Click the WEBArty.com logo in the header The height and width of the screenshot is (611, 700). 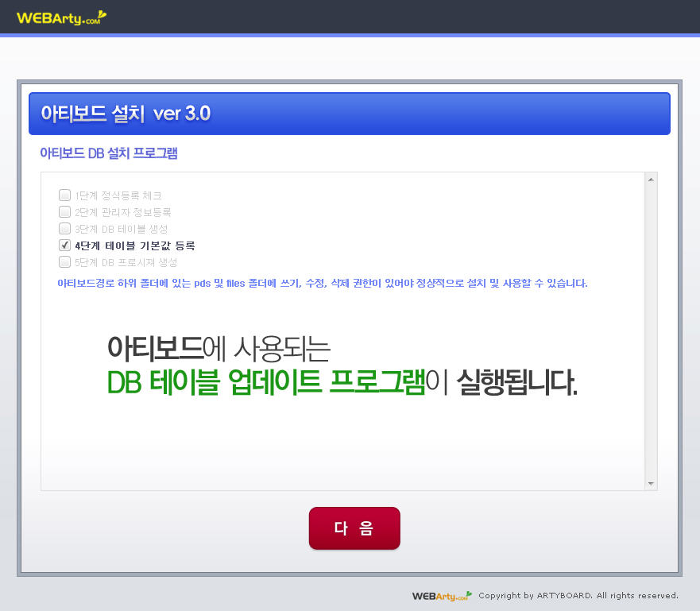click(x=62, y=17)
